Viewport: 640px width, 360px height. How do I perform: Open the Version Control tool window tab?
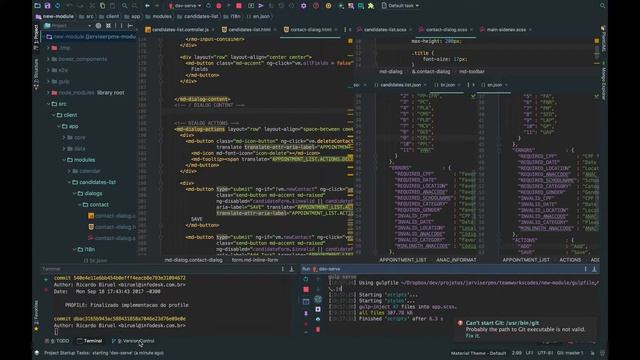point(133,341)
